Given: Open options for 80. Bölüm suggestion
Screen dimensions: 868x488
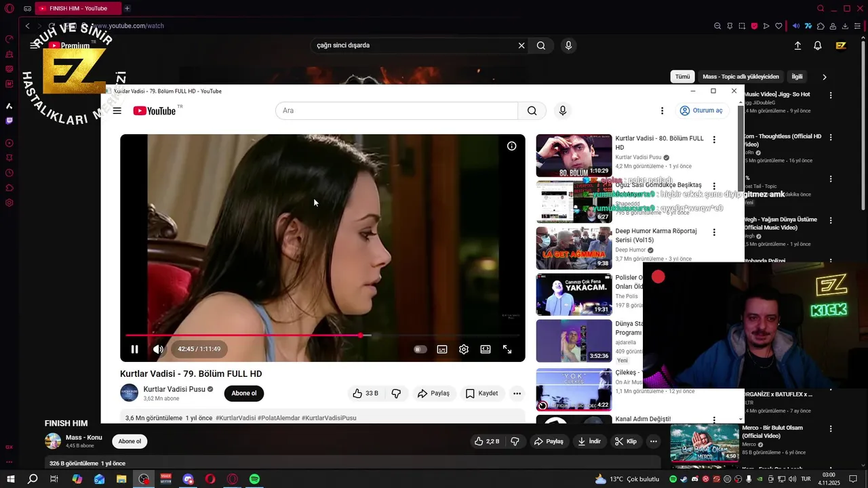Looking at the screenshot, I should coord(714,140).
